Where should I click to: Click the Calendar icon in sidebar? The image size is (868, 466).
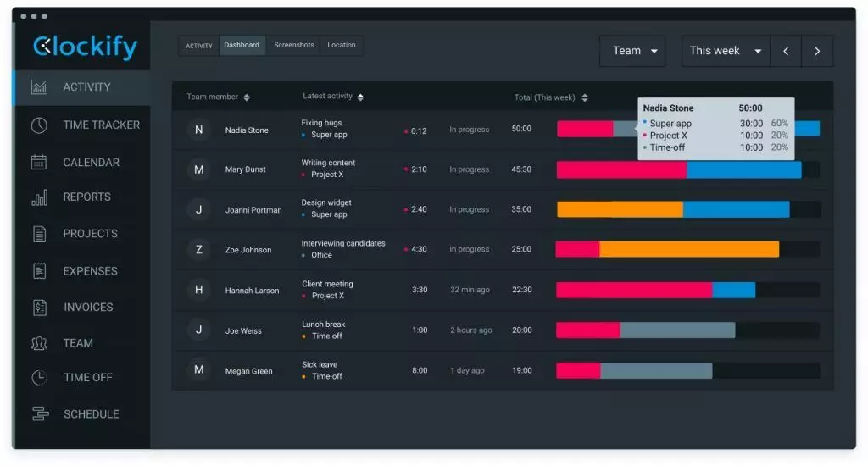point(39,163)
